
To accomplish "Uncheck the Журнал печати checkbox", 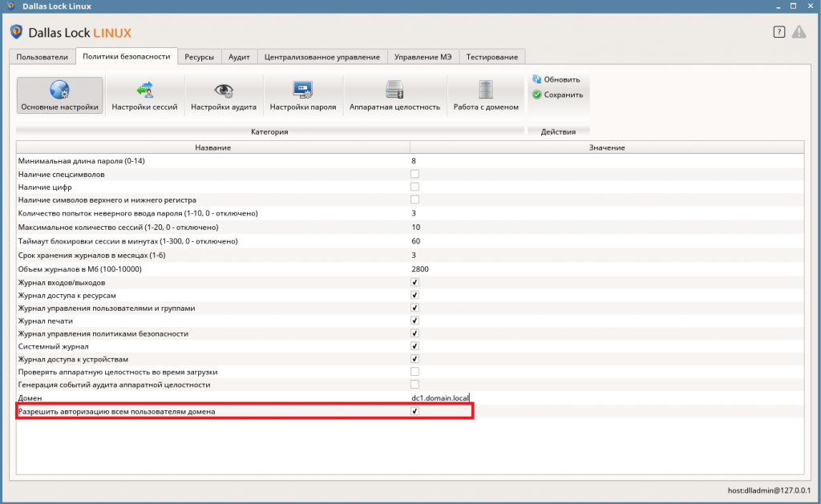I will click(415, 321).
